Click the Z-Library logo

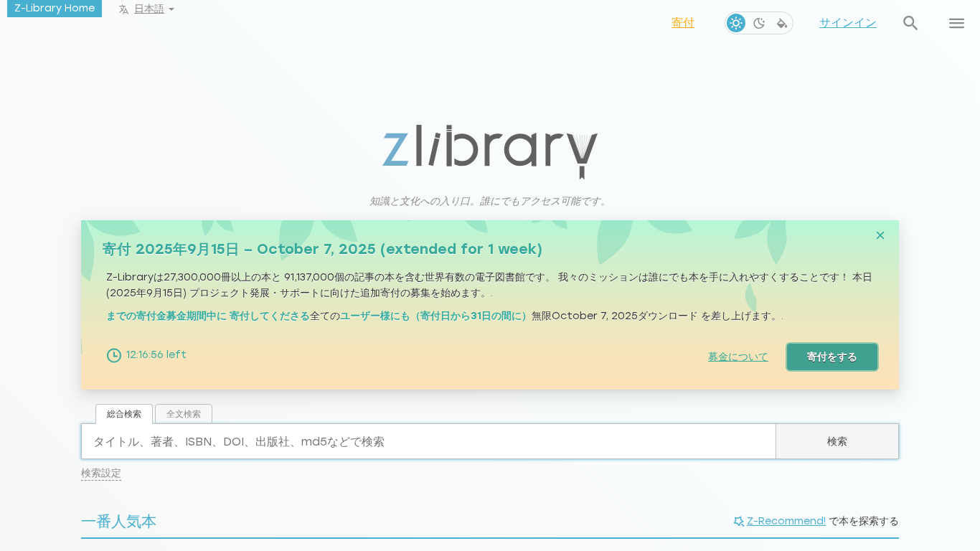pyautogui.click(x=490, y=151)
